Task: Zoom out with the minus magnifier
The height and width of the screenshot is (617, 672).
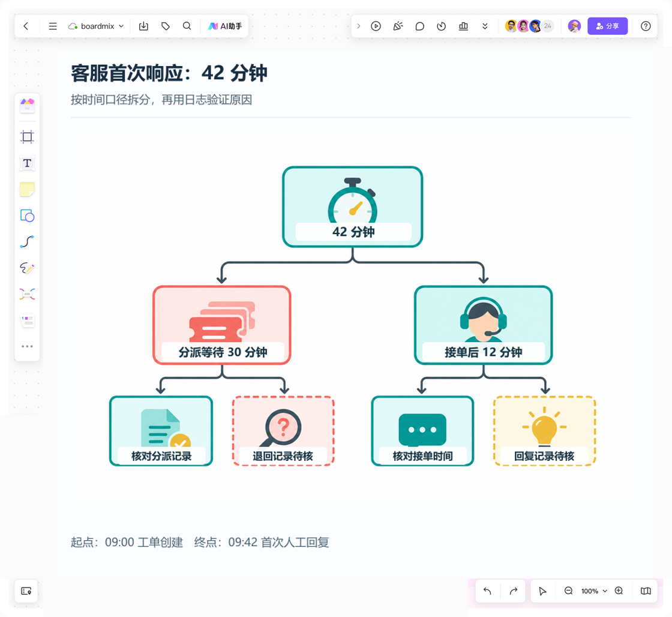Action: (x=569, y=591)
